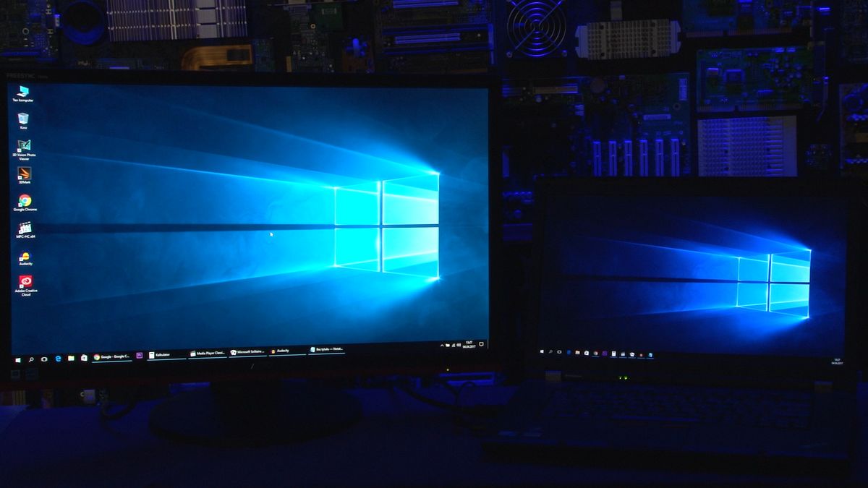Open the clock on the right monitor taskbar
This screenshot has width=868, height=488.
(837, 361)
